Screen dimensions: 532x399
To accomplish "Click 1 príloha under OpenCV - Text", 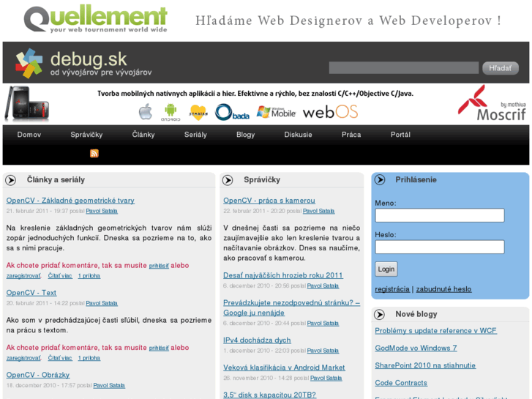I will coord(89,358).
